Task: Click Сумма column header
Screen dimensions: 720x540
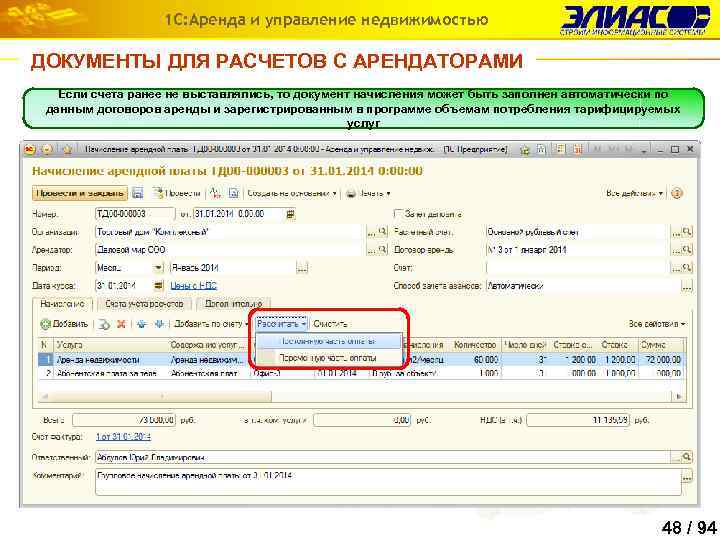Action: pos(660,345)
